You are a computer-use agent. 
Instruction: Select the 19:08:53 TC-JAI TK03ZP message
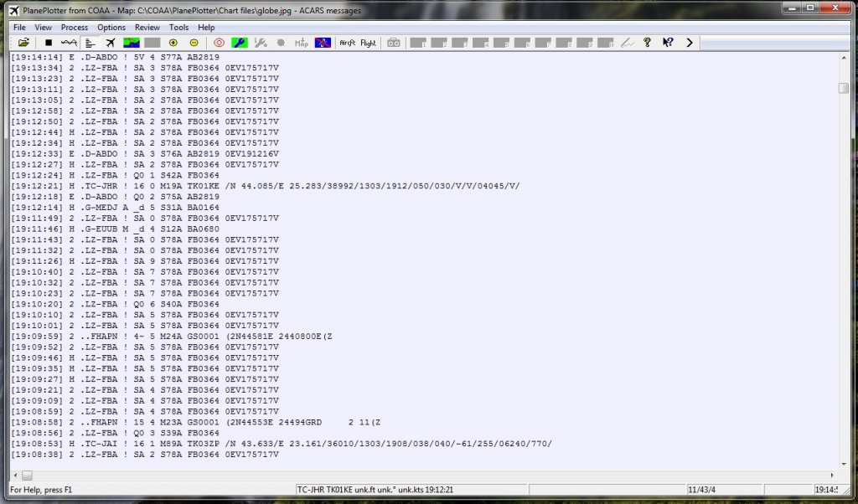[x=282, y=444]
